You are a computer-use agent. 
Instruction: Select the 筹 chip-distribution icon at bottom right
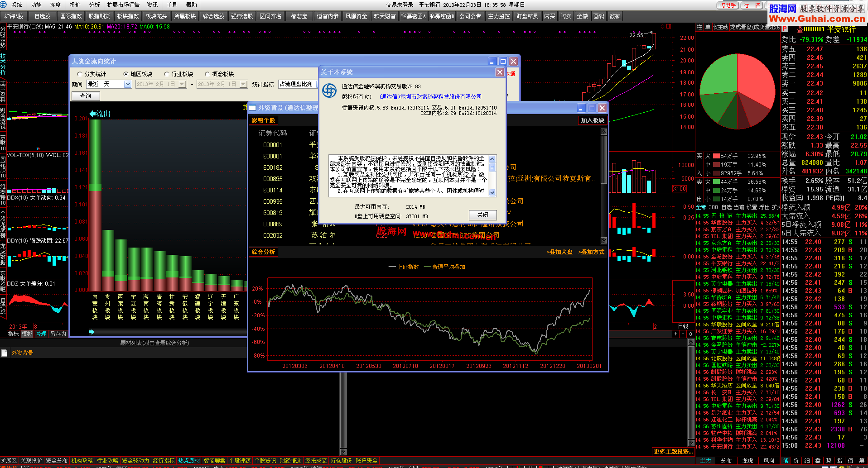coord(862,460)
